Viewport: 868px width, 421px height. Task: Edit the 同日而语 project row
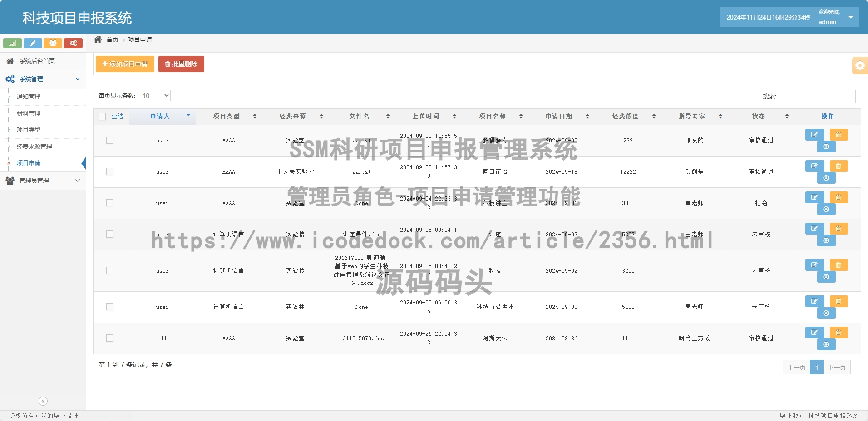pos(814,166)
